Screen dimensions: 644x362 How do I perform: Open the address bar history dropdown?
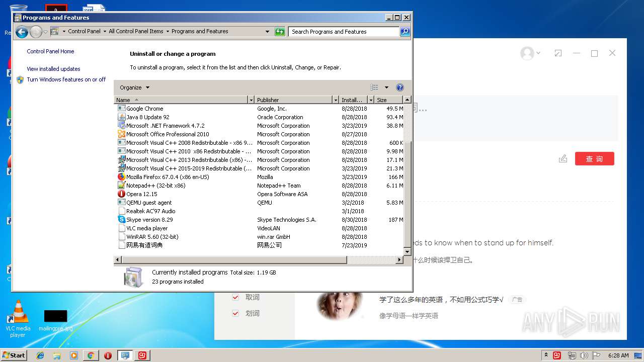(267, 32)
